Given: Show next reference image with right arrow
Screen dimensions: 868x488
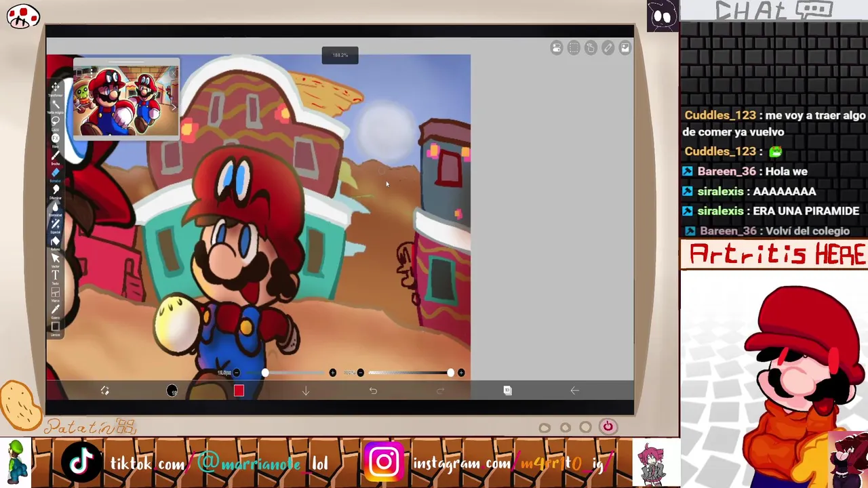Looking at the screenshot, I should pos(173,106).
